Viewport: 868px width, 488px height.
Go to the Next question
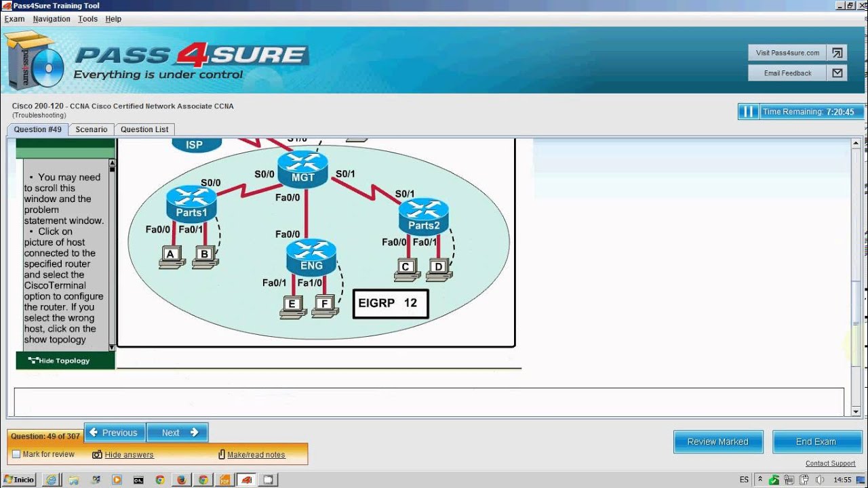click(x=176, y=432)
